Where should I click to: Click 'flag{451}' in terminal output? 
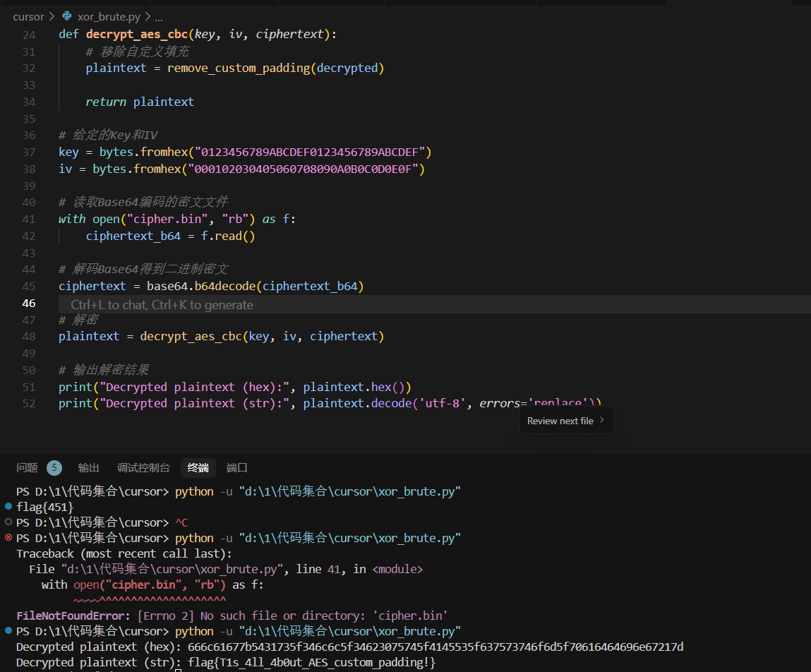tap(45, 507)
